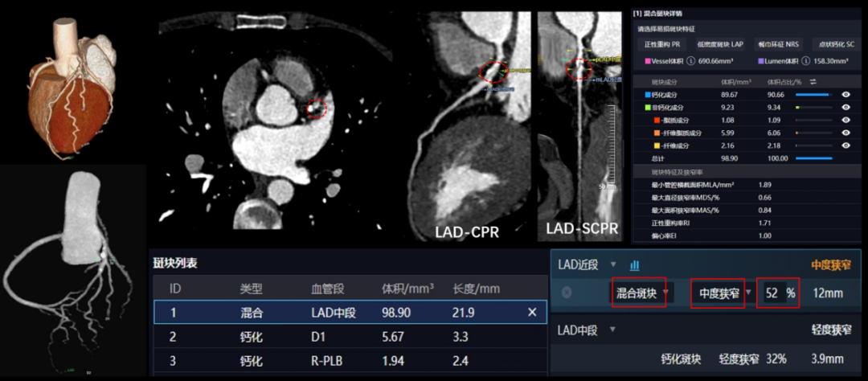Hide the 纤维脂质成分 component via its eye icon

pos(845,133)
